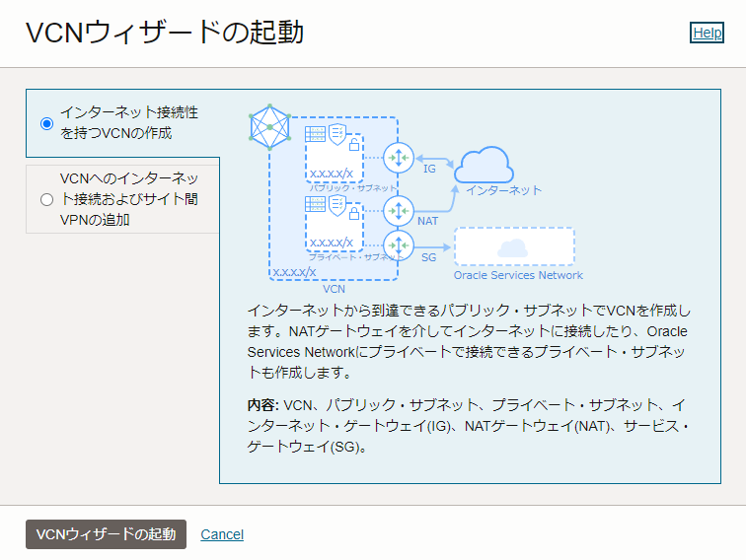
Task: Click the VCN label under the diagram
Action: pos(334,289)
